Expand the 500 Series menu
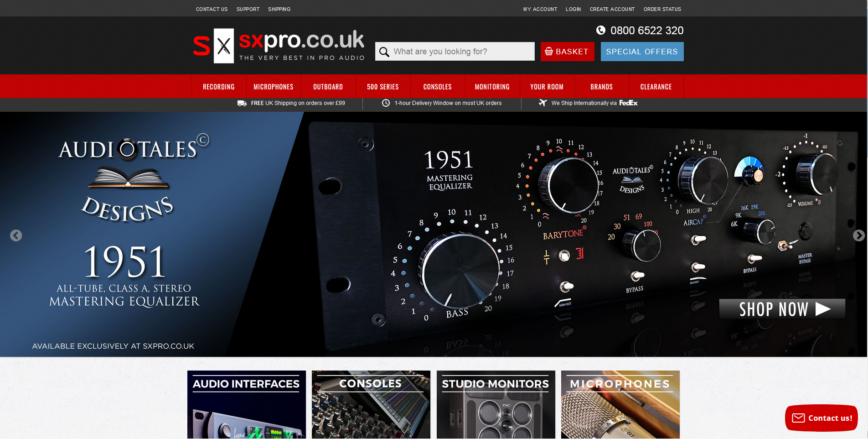 [383, 87]
